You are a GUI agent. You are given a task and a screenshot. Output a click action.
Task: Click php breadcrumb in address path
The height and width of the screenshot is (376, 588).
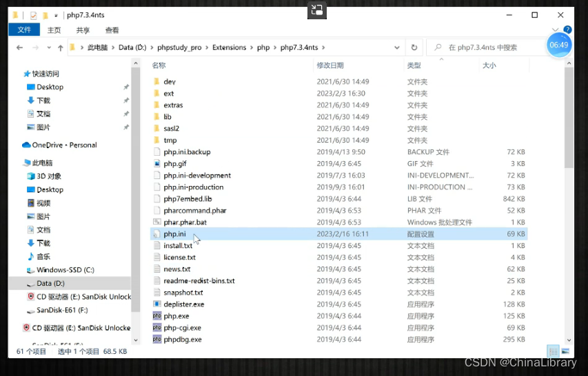(x=263, y=48)
